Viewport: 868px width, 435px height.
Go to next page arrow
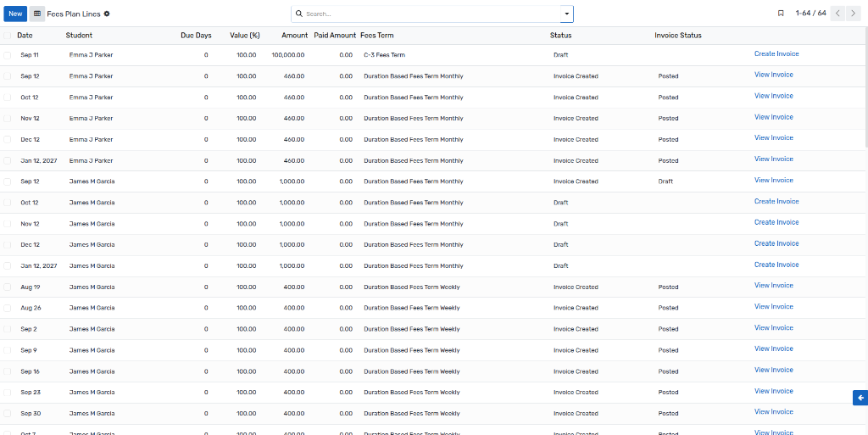pos(853,14)
